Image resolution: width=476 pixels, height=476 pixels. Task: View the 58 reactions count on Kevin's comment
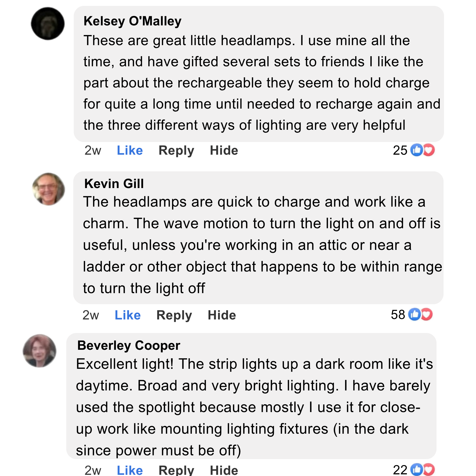[398, 314]
